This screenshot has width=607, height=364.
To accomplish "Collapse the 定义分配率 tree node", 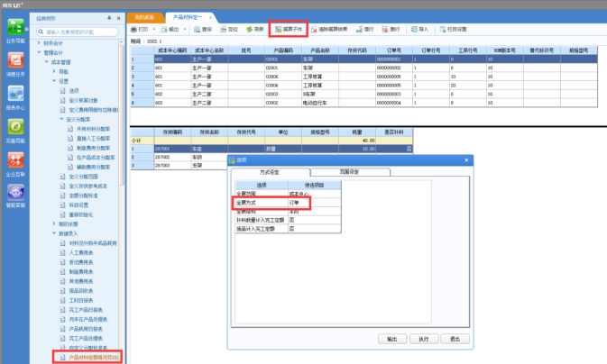I will tap(62, 119).
